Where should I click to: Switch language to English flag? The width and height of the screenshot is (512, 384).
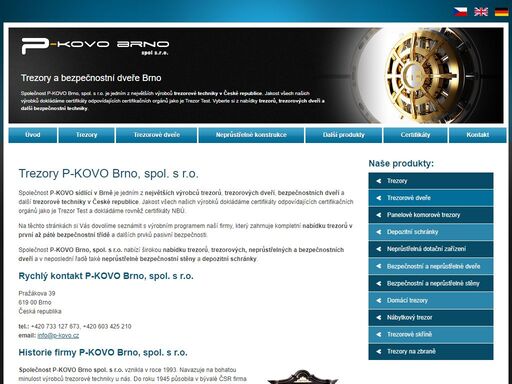[x=481, y=12]
